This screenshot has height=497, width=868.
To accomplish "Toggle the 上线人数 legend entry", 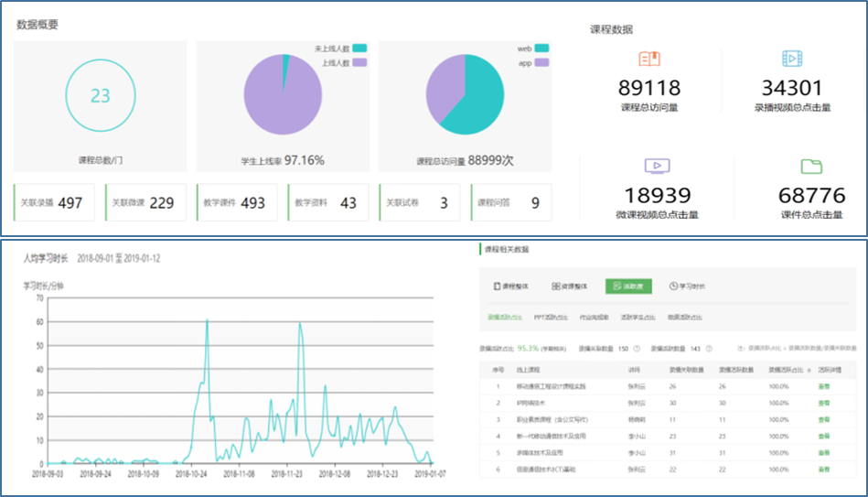I will [x=359, y=63].
